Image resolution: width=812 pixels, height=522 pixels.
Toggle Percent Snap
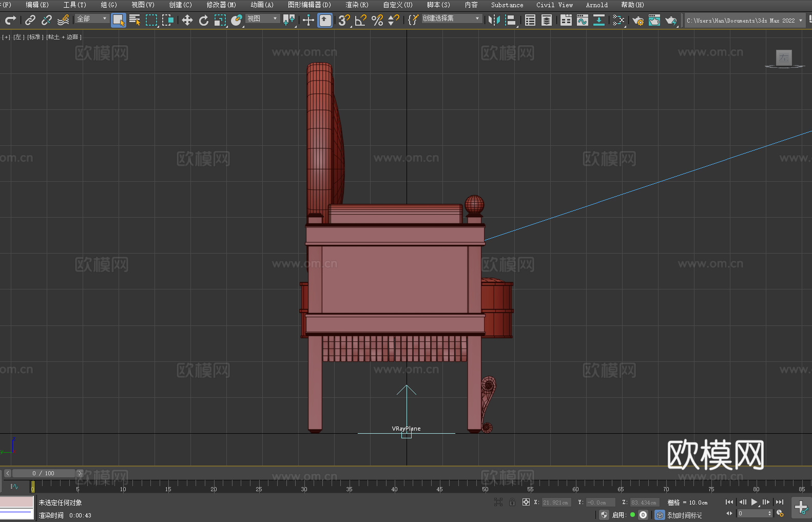(377, 20)
